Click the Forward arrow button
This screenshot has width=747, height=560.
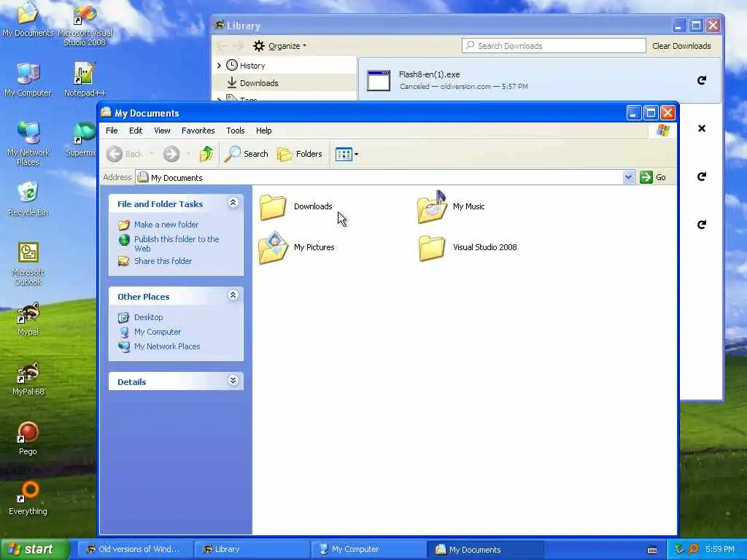171,154
